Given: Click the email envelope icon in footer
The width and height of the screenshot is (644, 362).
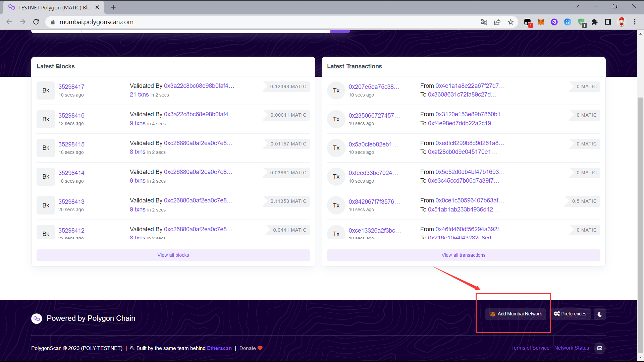Looking at the screenshot, I should tap(600, 348).
